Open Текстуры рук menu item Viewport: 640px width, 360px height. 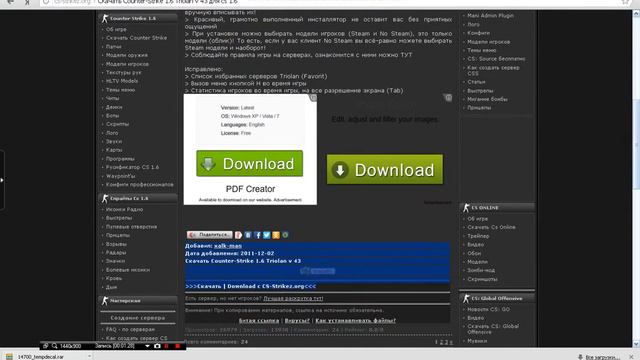[123, 72]
